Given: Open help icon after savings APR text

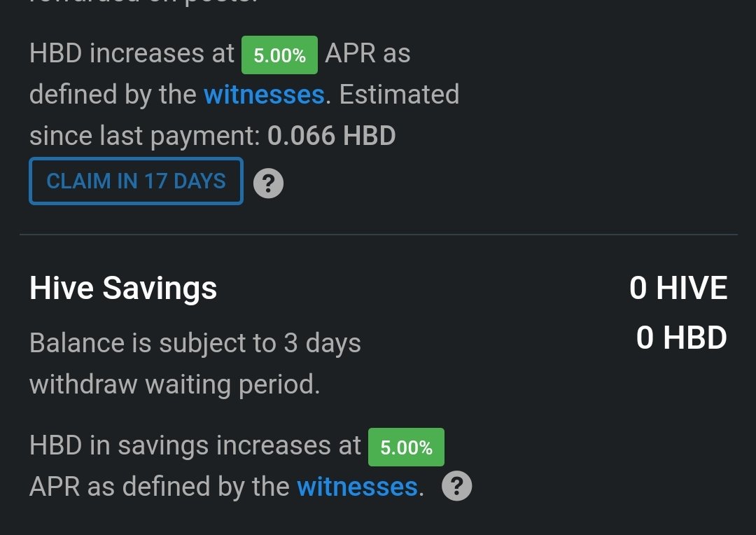Looking at the screenshot, I should [456, 486].
